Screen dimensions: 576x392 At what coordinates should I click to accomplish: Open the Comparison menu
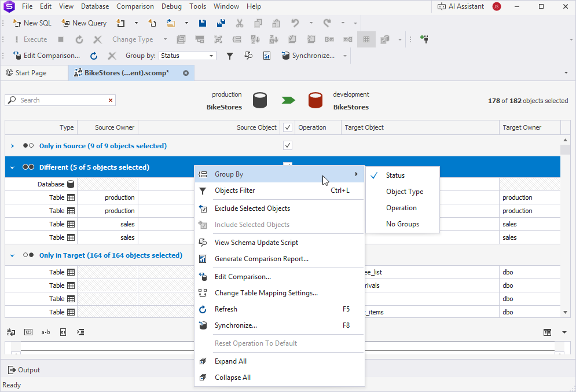pos(135,6)
